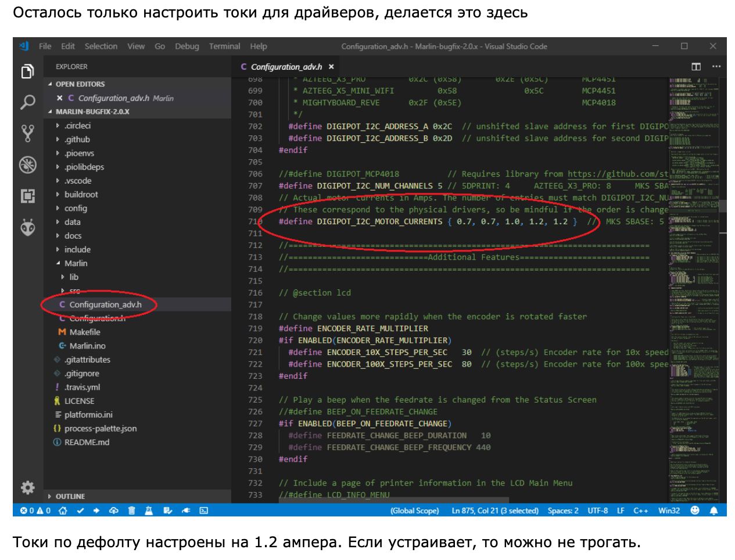Open the Help menu

coord(259,46)
